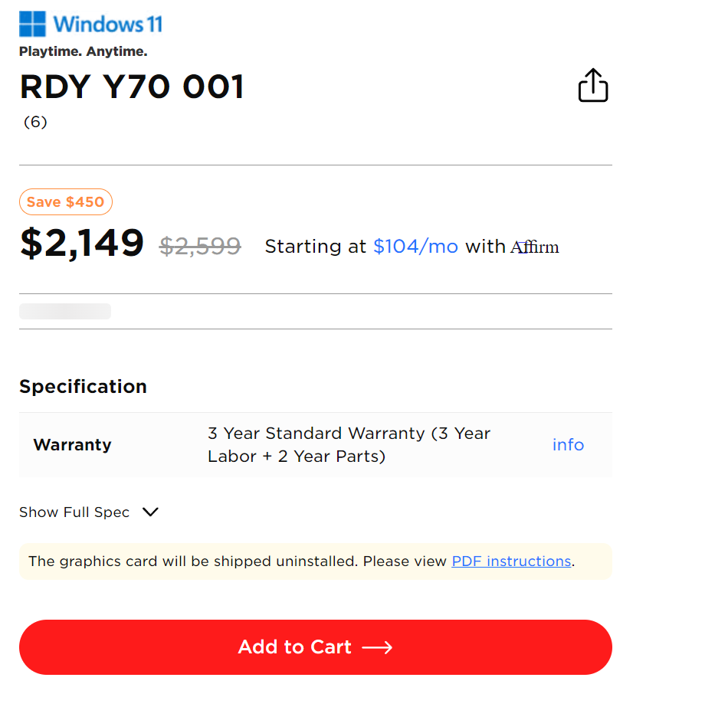Open the PDF instructions link
The height and width of the screenshot is (707, 728).
pos(510,561)
